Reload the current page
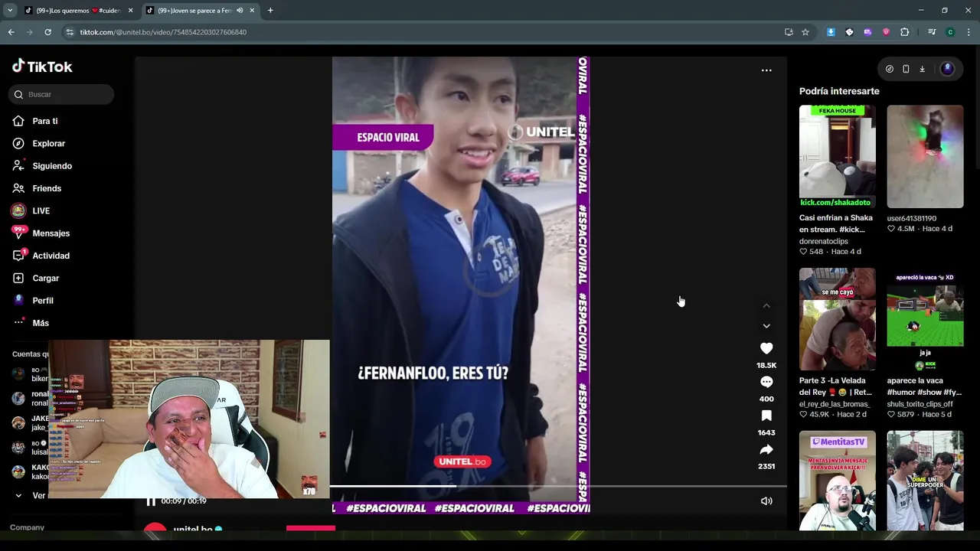Image resolution: width=980 pixels, height=551 pixels. tap(47, 32)
